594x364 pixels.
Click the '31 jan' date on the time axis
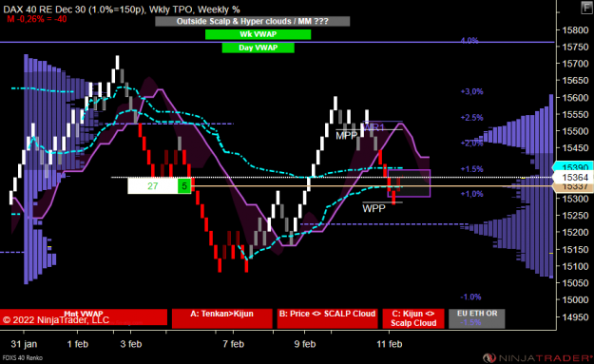pos(24,344)
